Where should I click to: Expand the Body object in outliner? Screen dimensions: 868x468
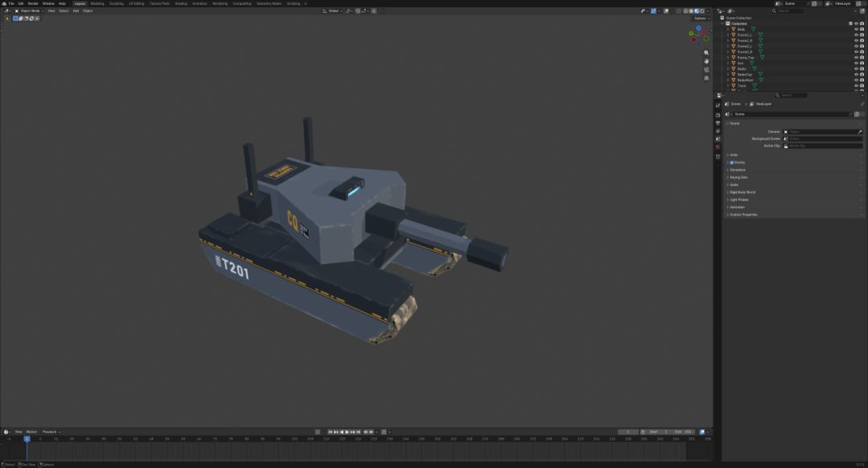tap(728, 30)
